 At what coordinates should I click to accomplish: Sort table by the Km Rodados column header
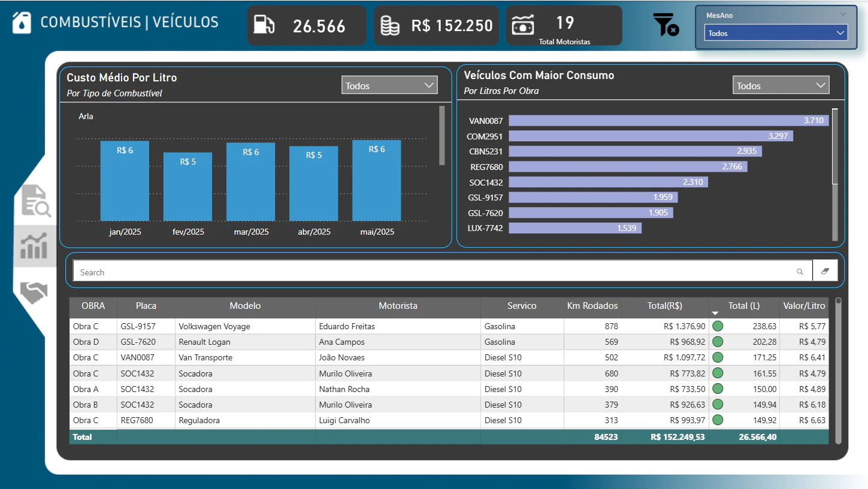click(592, 306)
